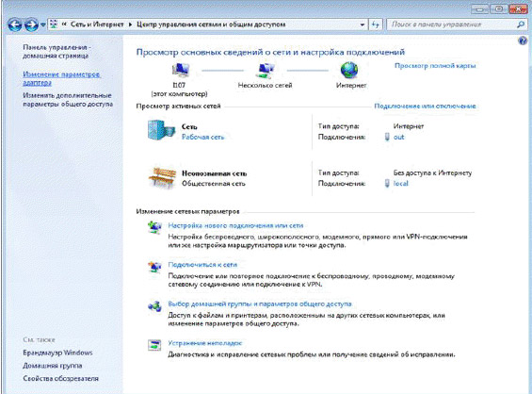
Task: Click the Back navigation arrow button
Action: [14, 25]
